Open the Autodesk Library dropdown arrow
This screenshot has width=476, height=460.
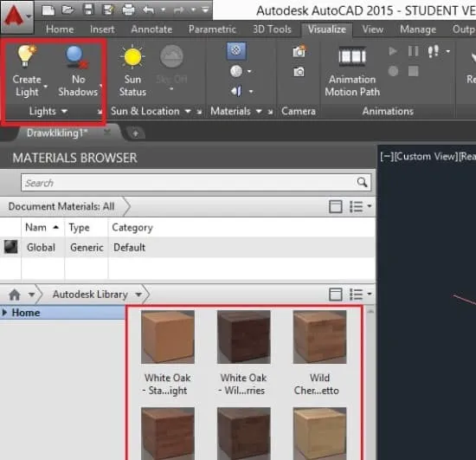coord(138,295)
